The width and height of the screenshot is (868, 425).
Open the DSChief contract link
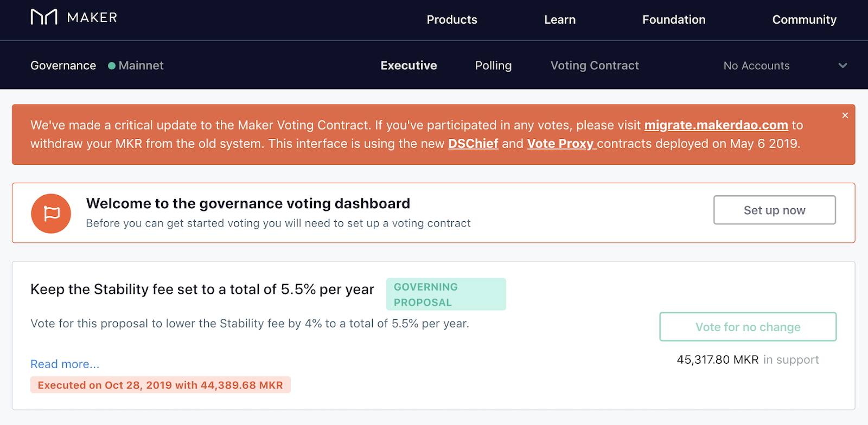pyautogui.click(x=473, y=144)
